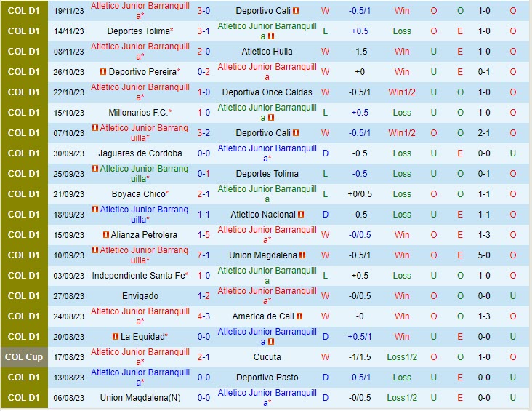Screen dimensions: 532x411
Task: Click the COL Cup competition label
Action: (24, 357)
